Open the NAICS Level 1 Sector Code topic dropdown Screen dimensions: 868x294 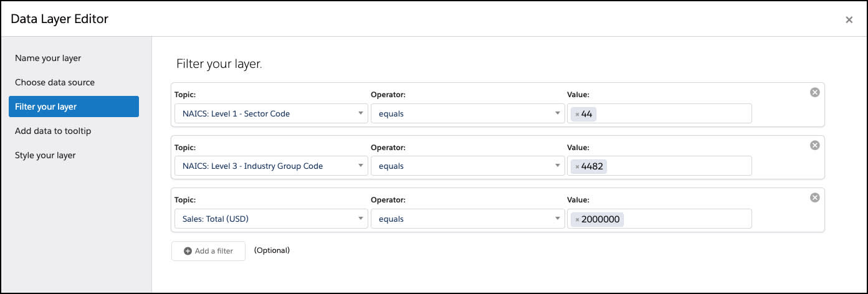[x=271, y=113]
